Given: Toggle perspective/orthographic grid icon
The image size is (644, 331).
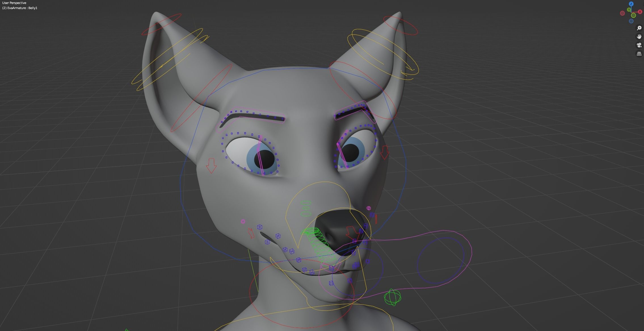Looking at the screenshot, I should 639,54.
